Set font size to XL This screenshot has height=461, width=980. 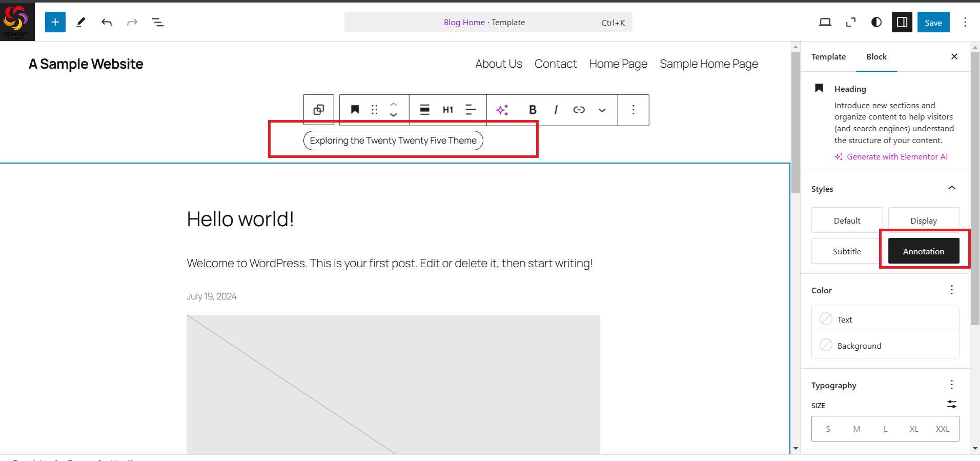tap(914, 429)
